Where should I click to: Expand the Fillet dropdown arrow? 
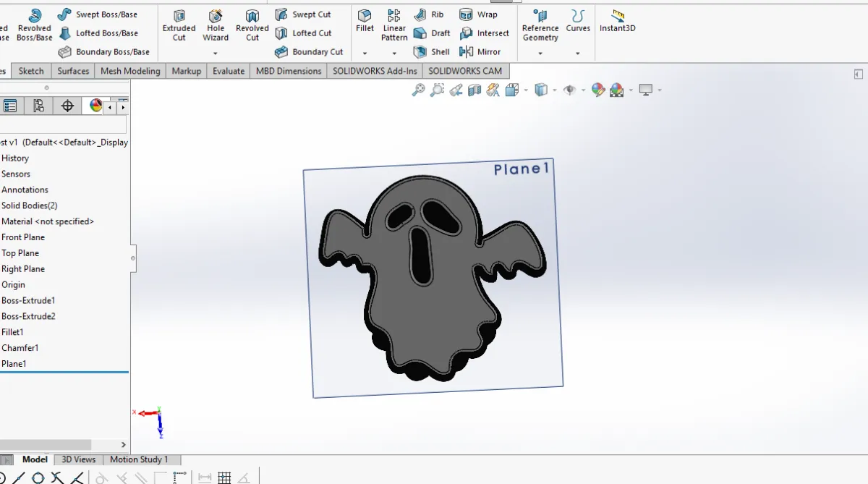tap(365, 54)
